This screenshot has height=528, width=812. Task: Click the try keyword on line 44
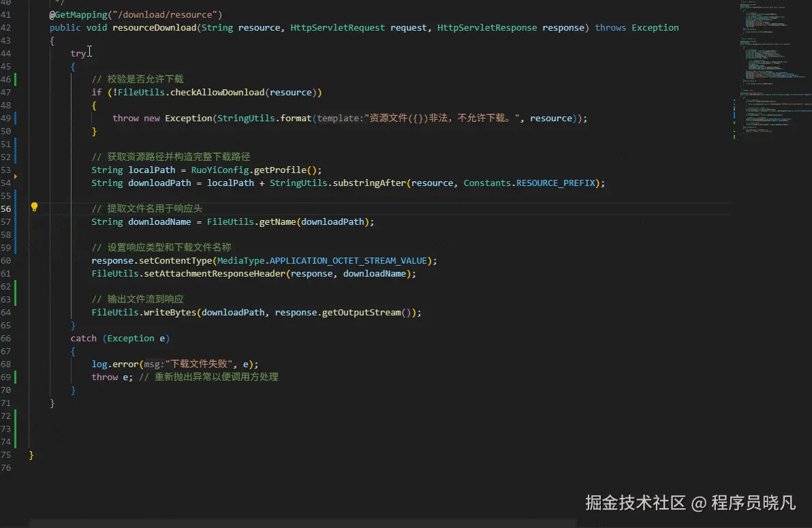(x=78, y=53)
